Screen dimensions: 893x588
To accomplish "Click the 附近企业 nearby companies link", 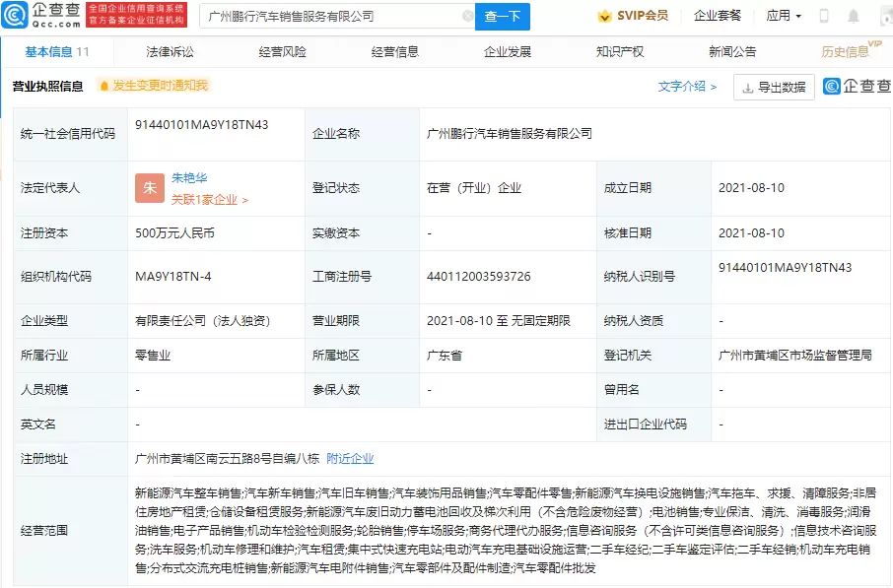I will (350, 458).
